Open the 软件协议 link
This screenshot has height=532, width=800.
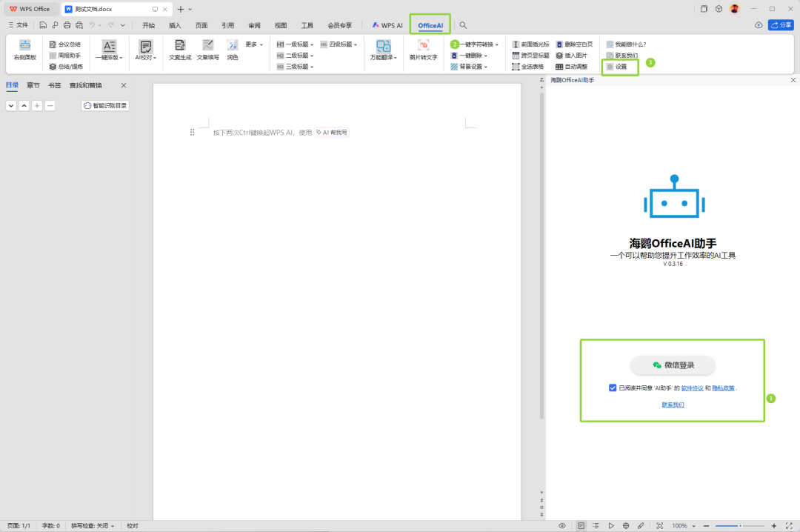click(x=693, y=388)
